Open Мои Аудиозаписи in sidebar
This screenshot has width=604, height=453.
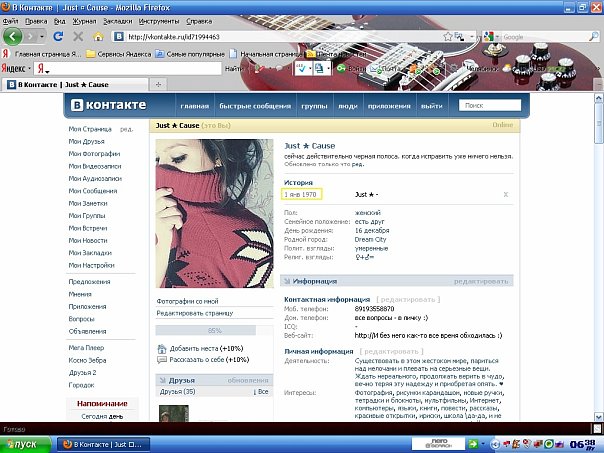pos(95,178)
